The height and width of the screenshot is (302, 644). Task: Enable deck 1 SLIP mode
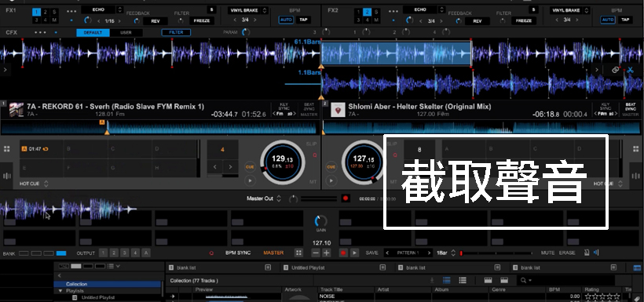point(312,144)
